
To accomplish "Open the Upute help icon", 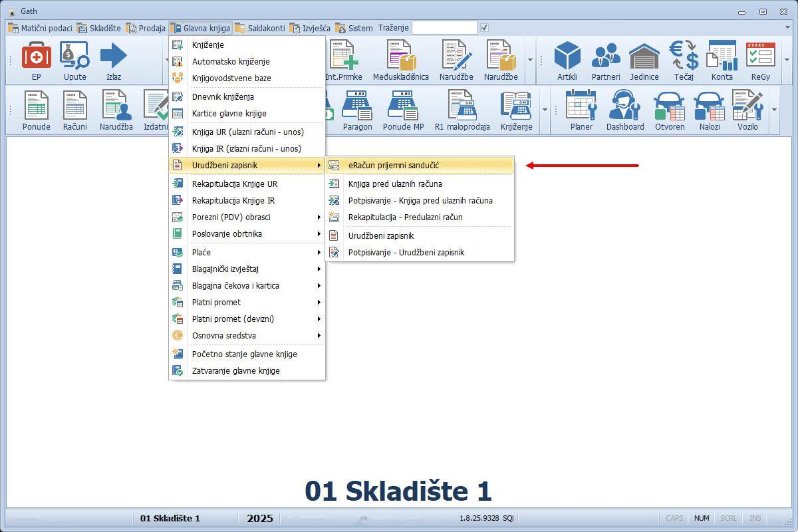I will click(x=74, y=57).
